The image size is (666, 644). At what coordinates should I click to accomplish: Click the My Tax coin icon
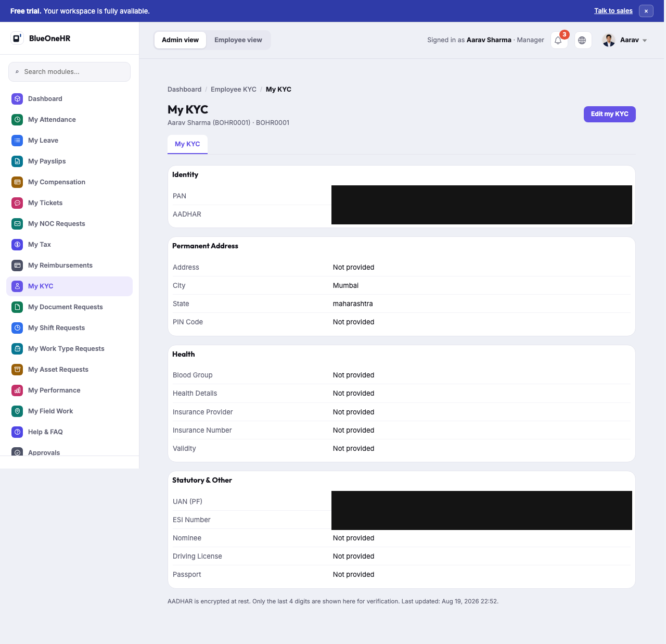[x=17, y=244]
